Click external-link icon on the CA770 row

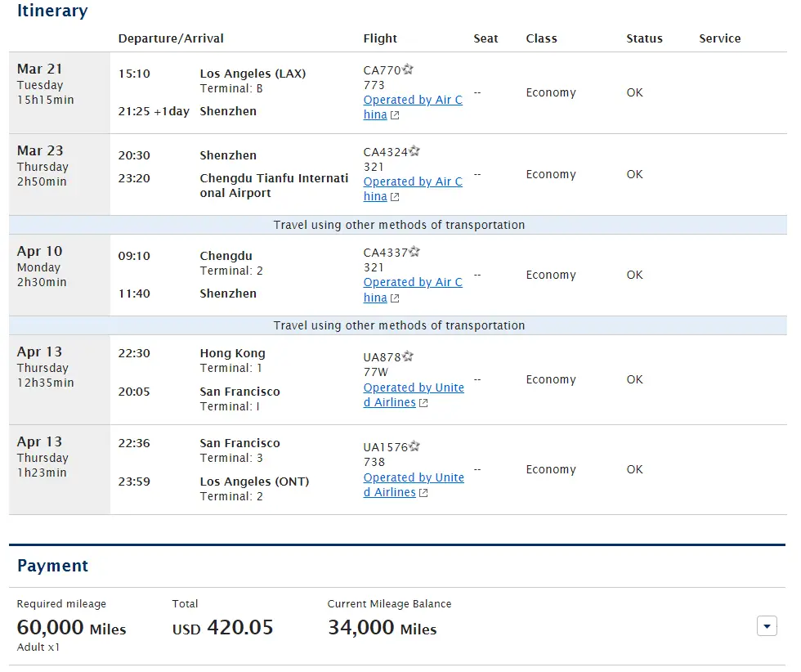pos(394,115)
